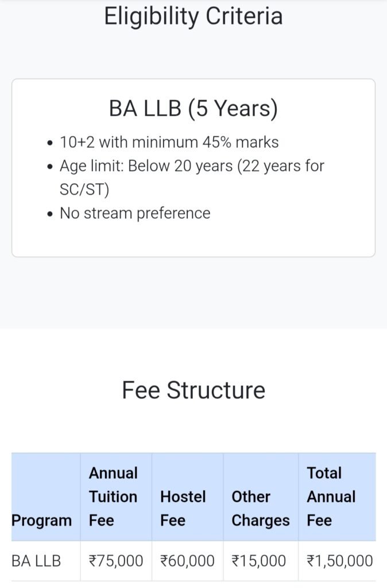Click the bullet dot before No stream
This screenshot has height=588, width=387.
coord(51,214)
